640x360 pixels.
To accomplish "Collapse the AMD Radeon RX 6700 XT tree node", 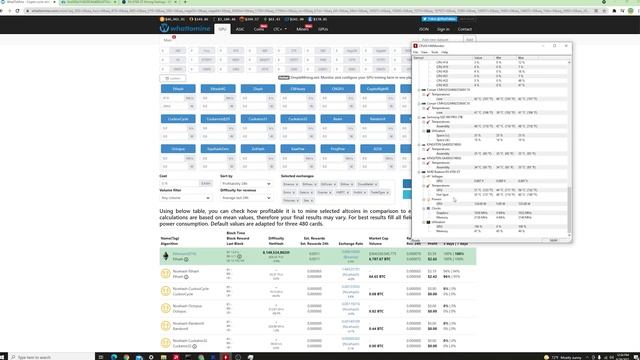I will 419,172.
